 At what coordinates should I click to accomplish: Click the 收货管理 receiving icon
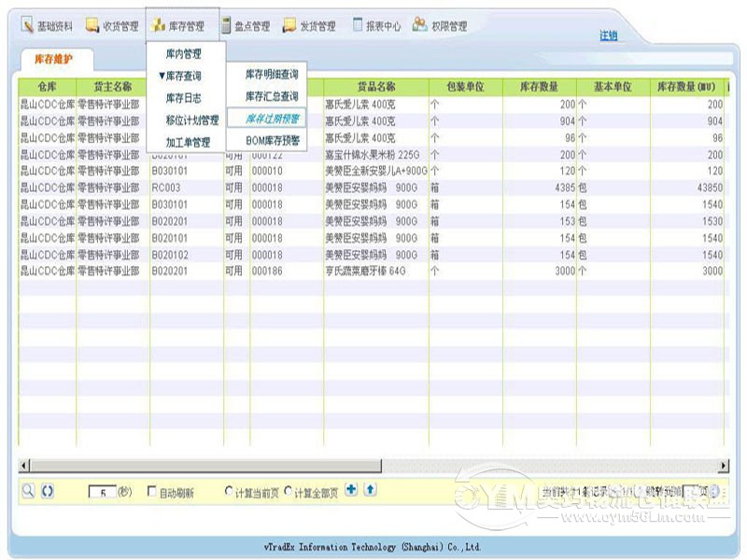click(x=92, y=25)
